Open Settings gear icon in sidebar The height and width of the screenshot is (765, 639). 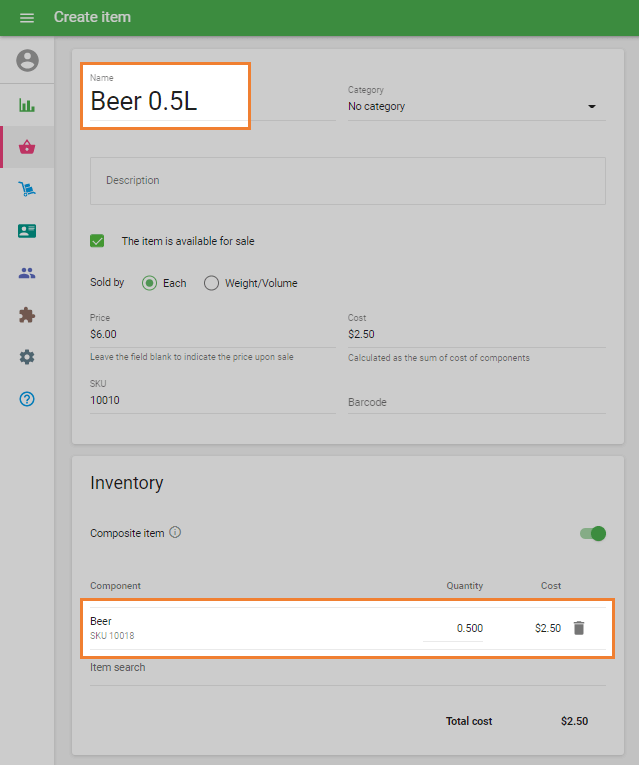pyautogui.click(x=27, y=357)
